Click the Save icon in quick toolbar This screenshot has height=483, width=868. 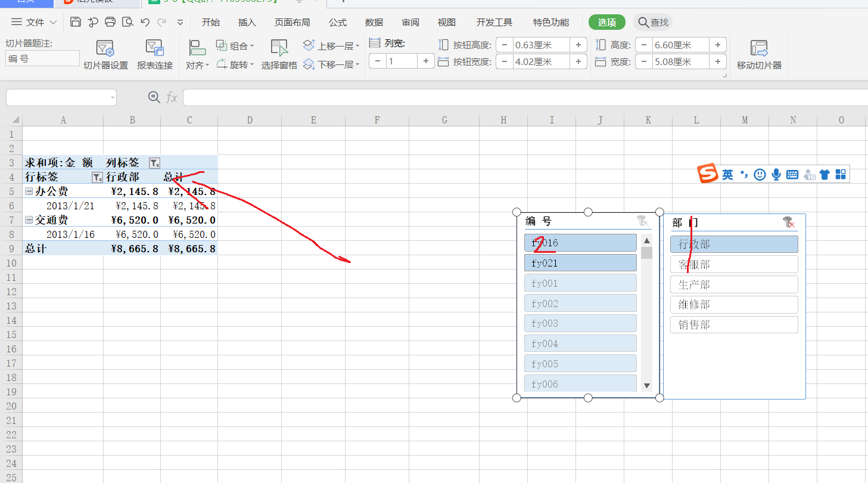(75, 23)
